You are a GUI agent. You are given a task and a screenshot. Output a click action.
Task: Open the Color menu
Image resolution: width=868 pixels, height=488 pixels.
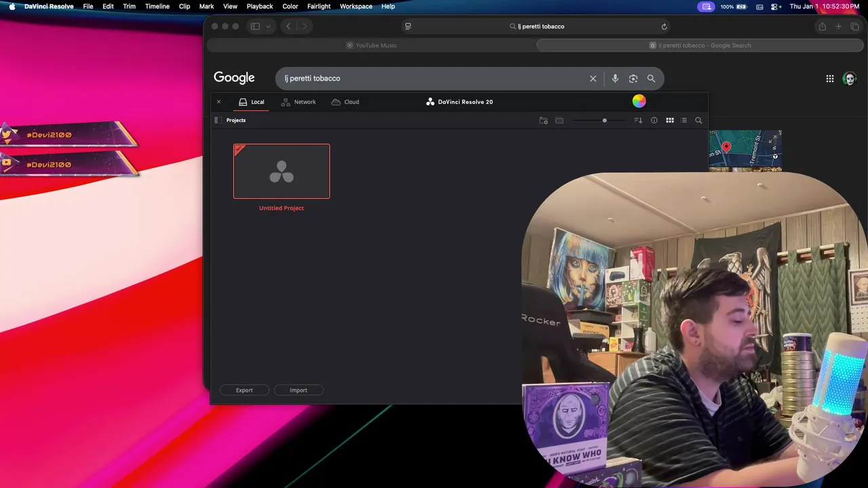click(290, 6)
